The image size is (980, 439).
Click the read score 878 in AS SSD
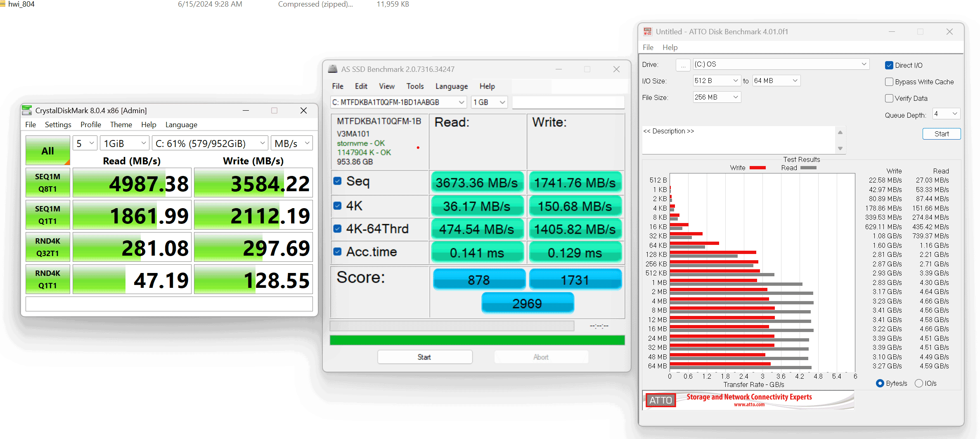coord(479,280)
